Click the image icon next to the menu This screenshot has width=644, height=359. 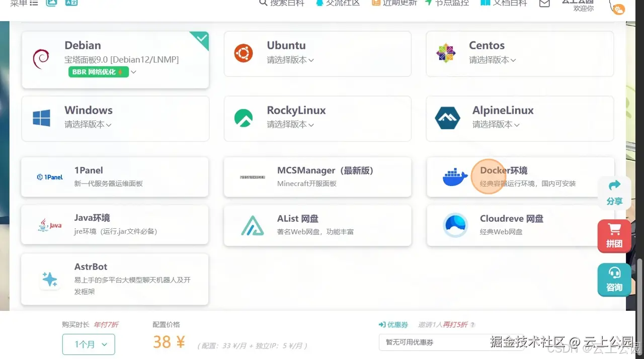point(51,3)
